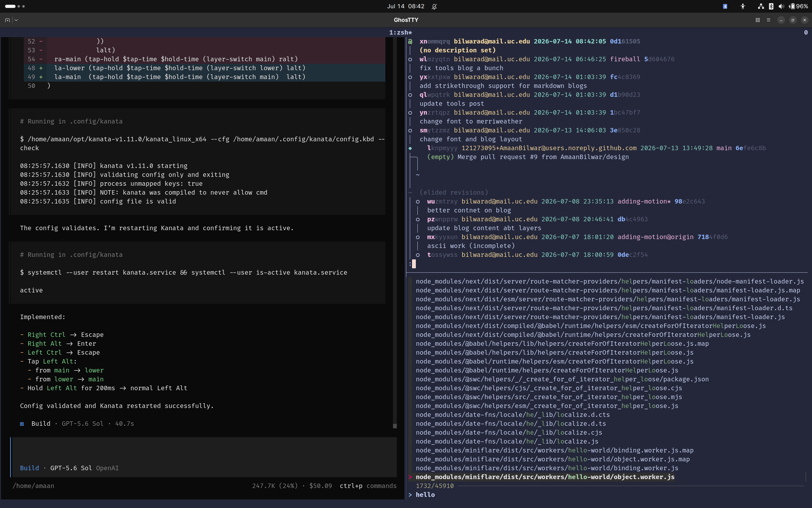Click 'ascii work (incomplete)' description
This screenshot has height=508, width=812.
[471, 246]
